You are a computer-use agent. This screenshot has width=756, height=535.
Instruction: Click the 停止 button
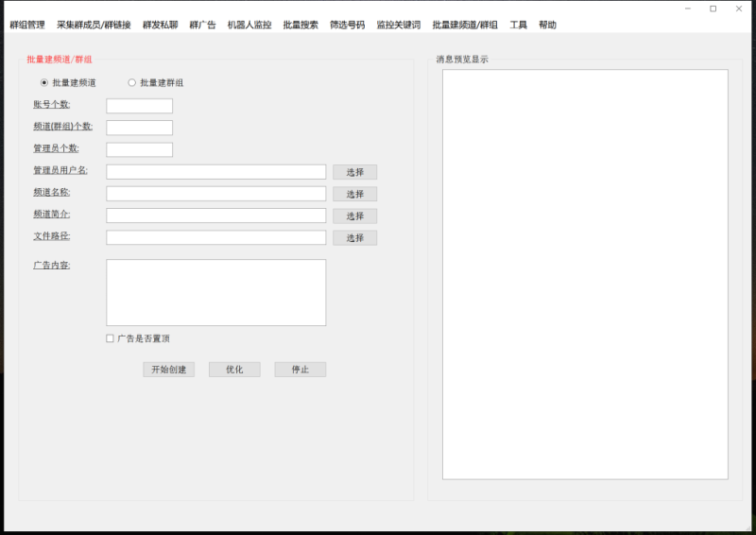click(301, 370)
